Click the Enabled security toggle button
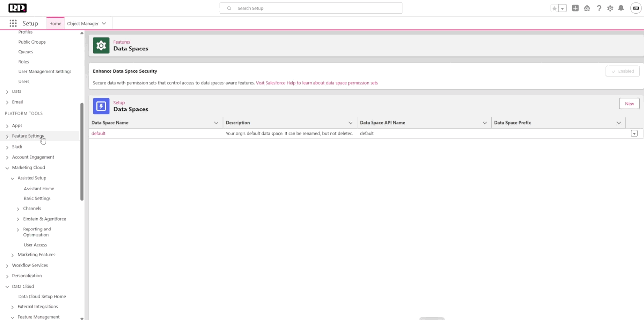The image size is (644, 320). (622, 71)
